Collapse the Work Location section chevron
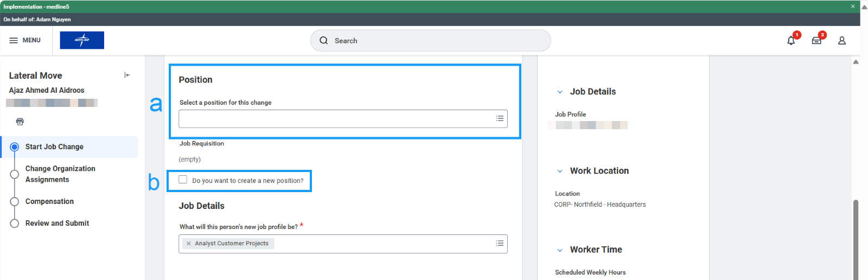Image resolution: width=868 pixels, height=280 pixels. (x=560, y=171)
